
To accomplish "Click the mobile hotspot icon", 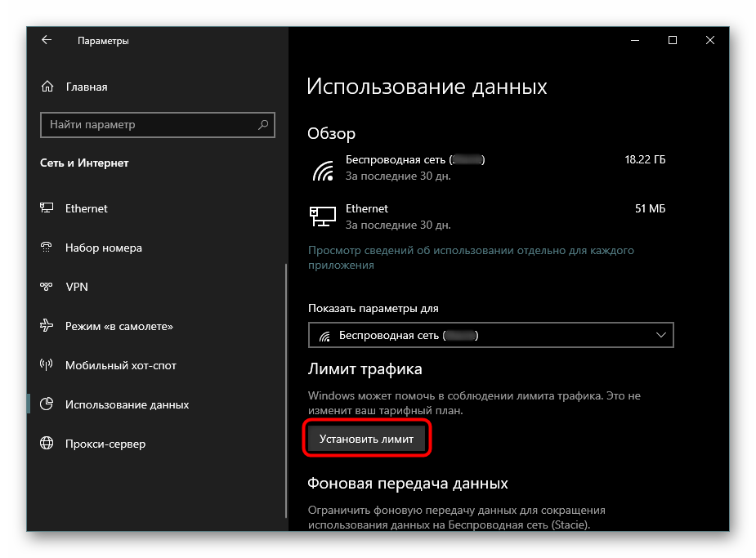I will [x=47, y=365].
